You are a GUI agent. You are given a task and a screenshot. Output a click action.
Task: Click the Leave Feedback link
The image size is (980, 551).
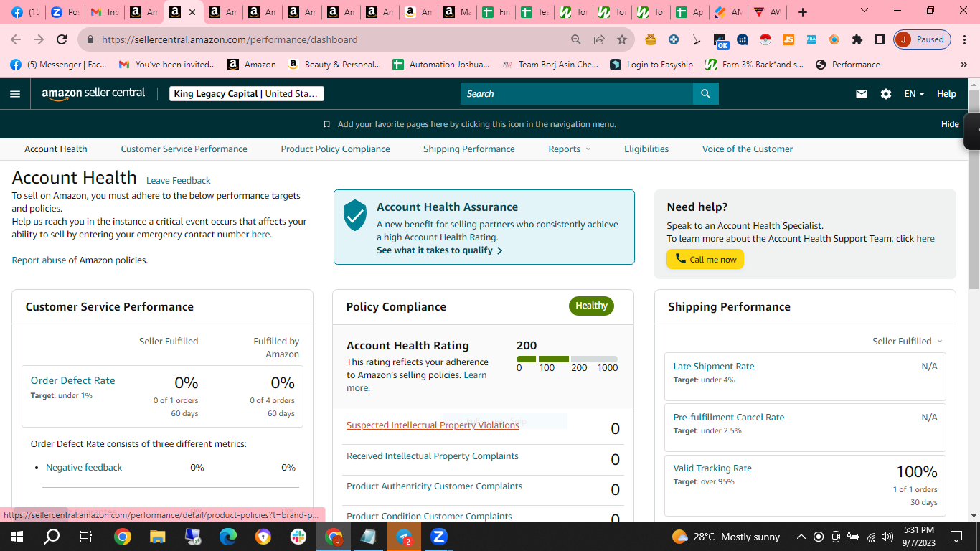point(179,181)
